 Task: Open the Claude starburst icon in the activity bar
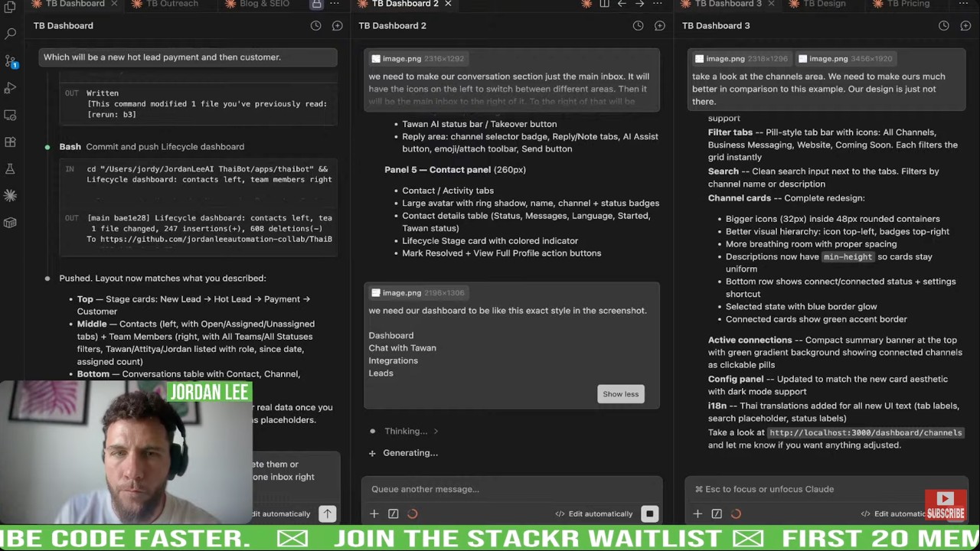(x=10, y=196)
